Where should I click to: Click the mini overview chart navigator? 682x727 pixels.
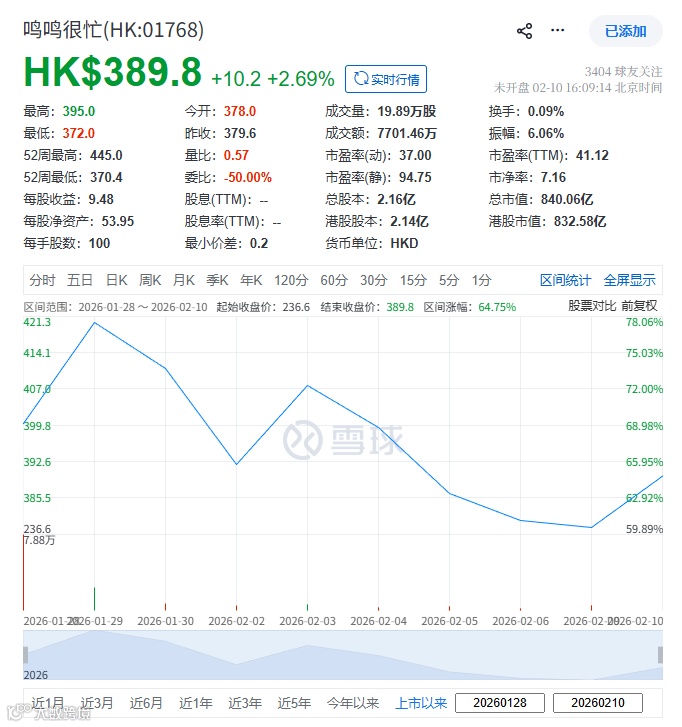pos(343,655)
